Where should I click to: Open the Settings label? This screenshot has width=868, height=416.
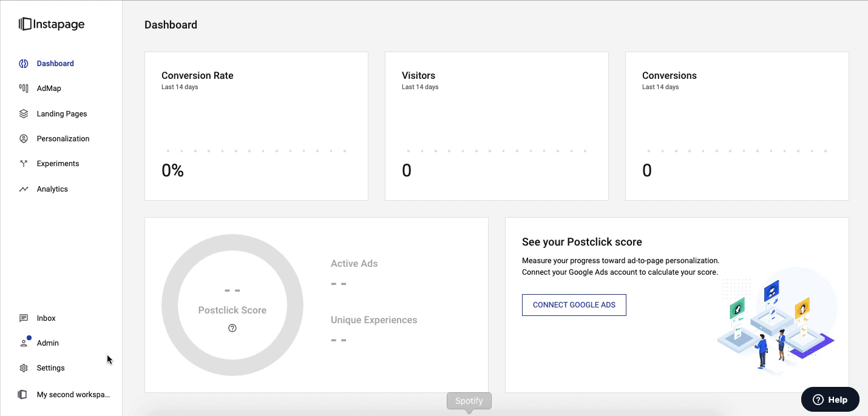point(50,367)
